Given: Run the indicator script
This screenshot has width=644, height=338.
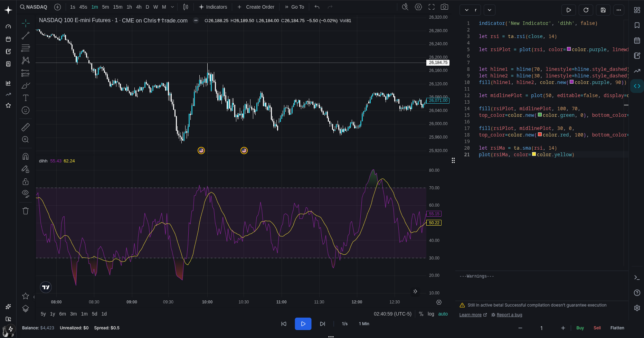Looking at the screenshot, I should [569, 10].
